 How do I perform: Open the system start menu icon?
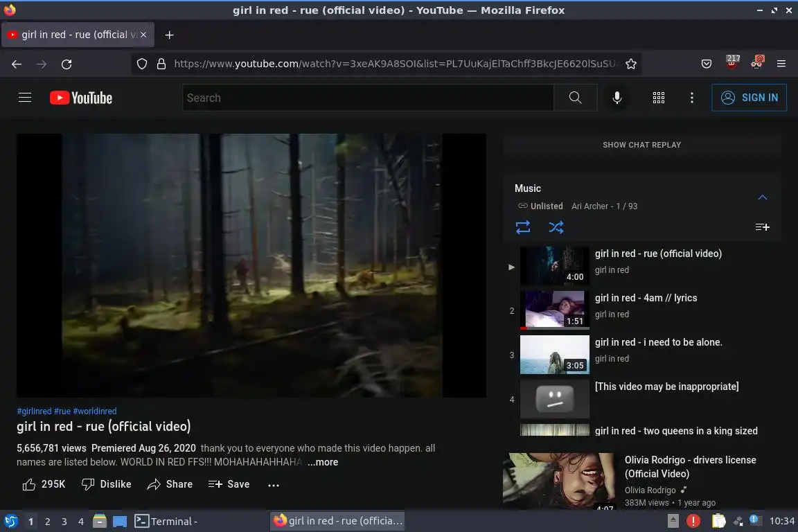pos(10,522)
